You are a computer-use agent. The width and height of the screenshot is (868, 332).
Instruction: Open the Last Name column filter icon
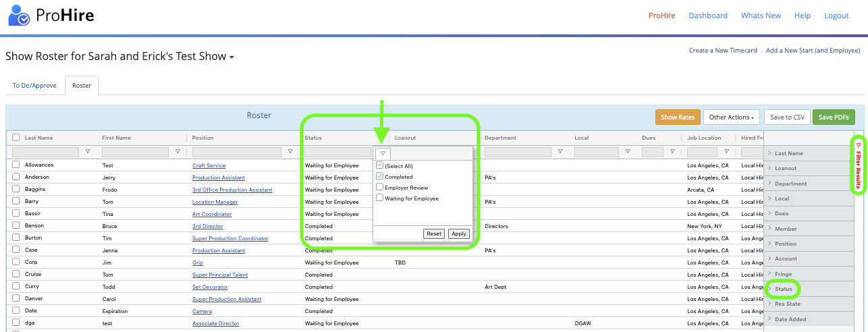pos(88,153)
